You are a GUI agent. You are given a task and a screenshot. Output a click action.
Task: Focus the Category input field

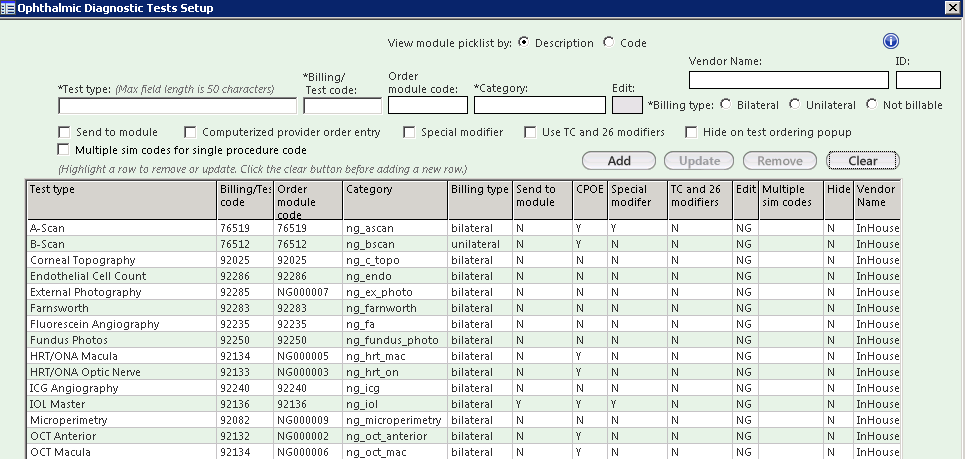pos(540,105)
